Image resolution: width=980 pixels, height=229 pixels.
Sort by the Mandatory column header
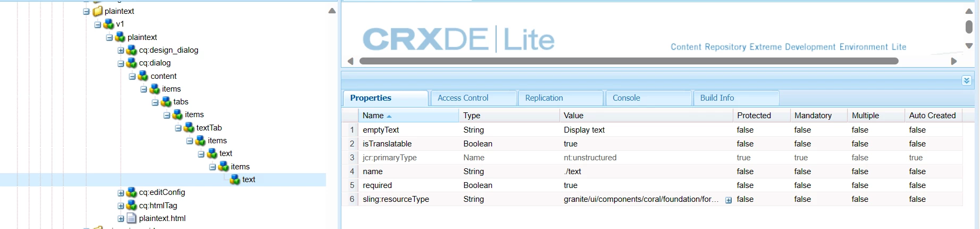pyautogui.click(x=818, y=116)
